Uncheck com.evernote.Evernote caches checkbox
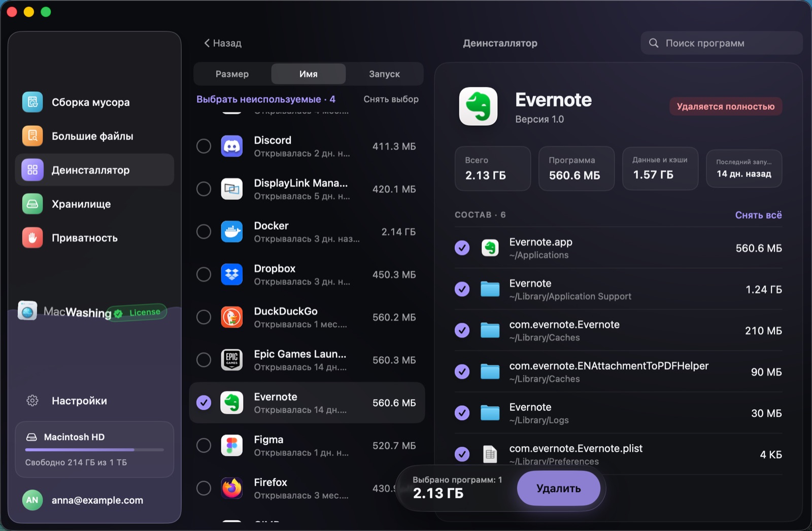 pos(462,330)
